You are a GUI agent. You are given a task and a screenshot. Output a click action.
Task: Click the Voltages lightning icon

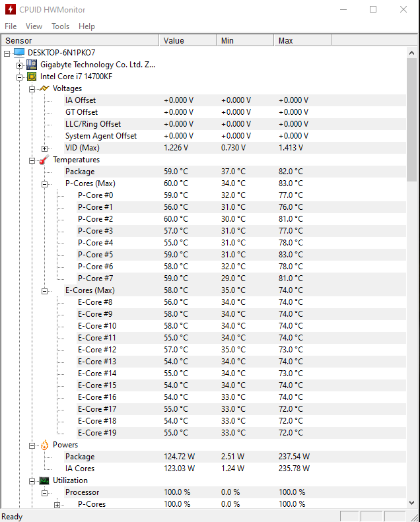click(44, 88)
